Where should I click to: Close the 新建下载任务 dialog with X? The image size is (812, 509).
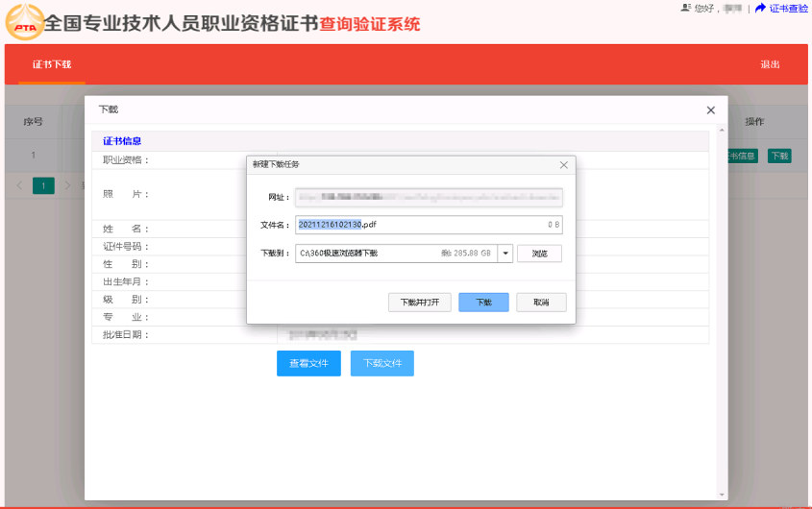564,165
